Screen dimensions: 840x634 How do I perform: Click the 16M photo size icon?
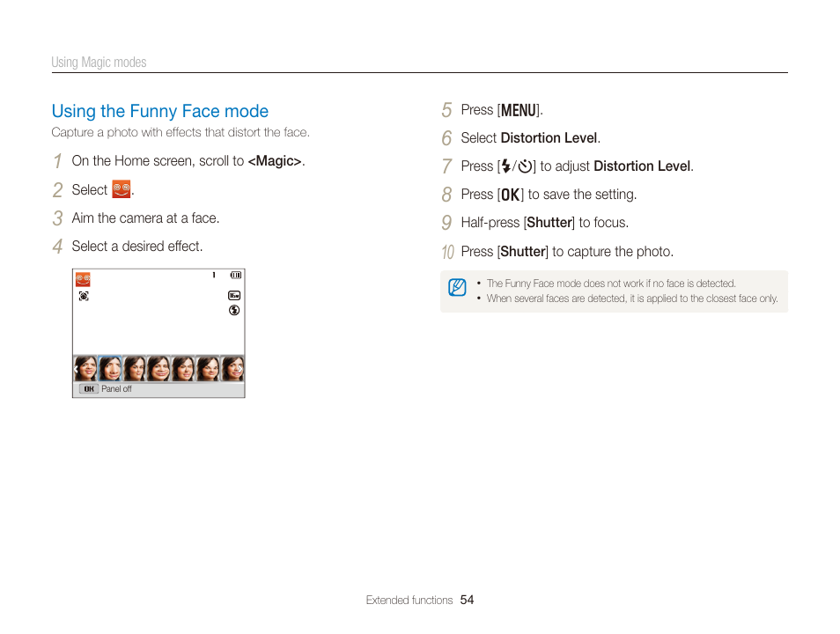(x=234, y=295)
